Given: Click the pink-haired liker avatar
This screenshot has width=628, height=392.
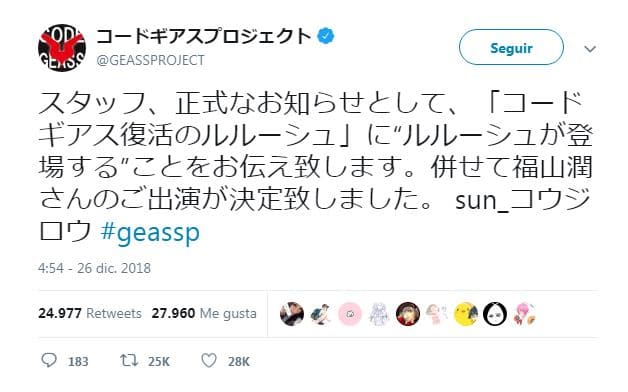Looking at the screenshot, I should pos(524,314).
